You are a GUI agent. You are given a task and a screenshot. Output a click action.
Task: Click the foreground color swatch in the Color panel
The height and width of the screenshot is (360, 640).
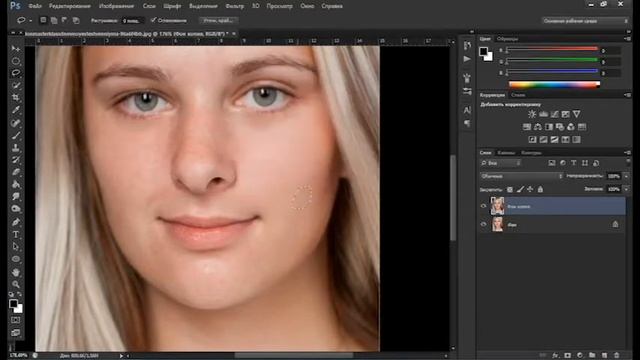coord(484,51)
